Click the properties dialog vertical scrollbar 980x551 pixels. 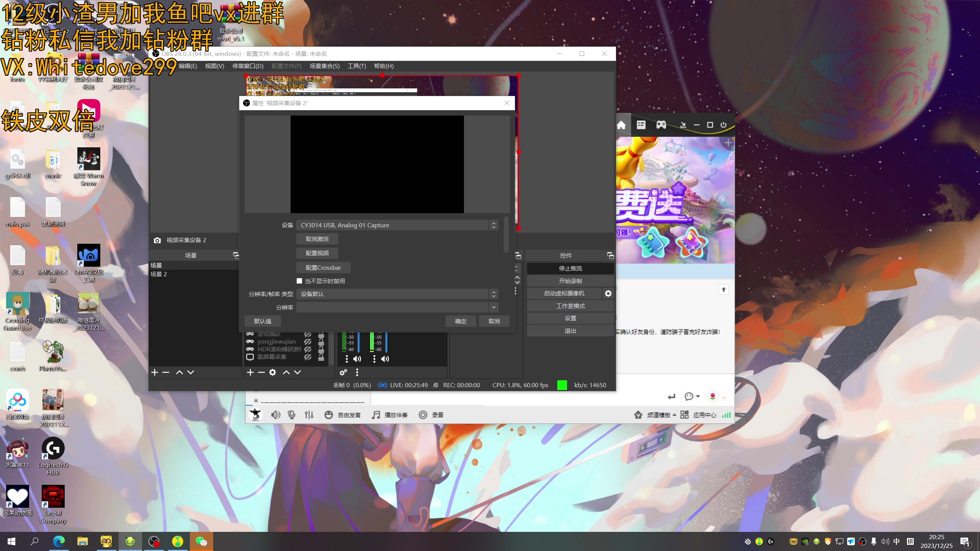[x=506, y=235]
